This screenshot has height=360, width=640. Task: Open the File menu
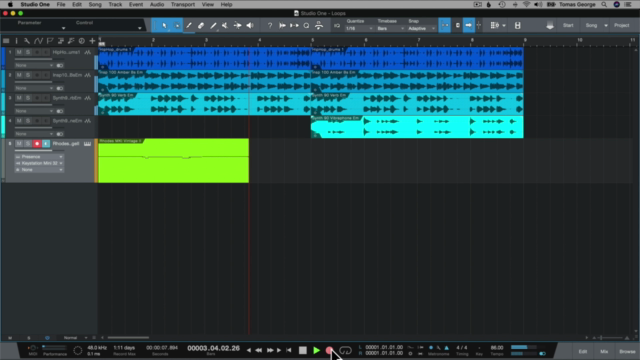[61, 4]
